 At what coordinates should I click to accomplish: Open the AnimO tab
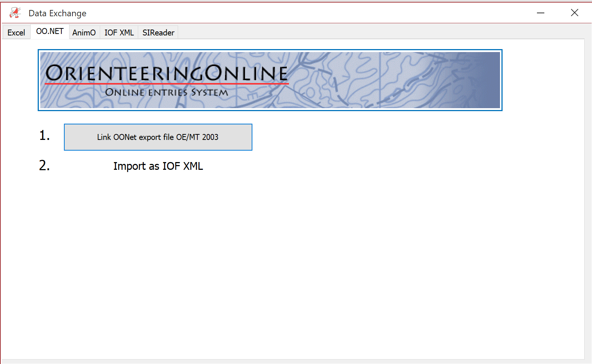tap(84, 32)
